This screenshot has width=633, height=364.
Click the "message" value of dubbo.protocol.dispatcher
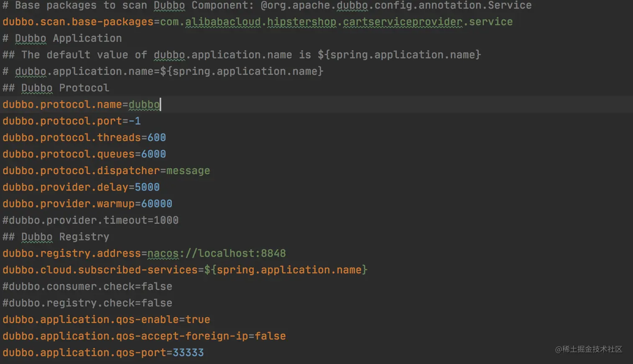point(188,171)
